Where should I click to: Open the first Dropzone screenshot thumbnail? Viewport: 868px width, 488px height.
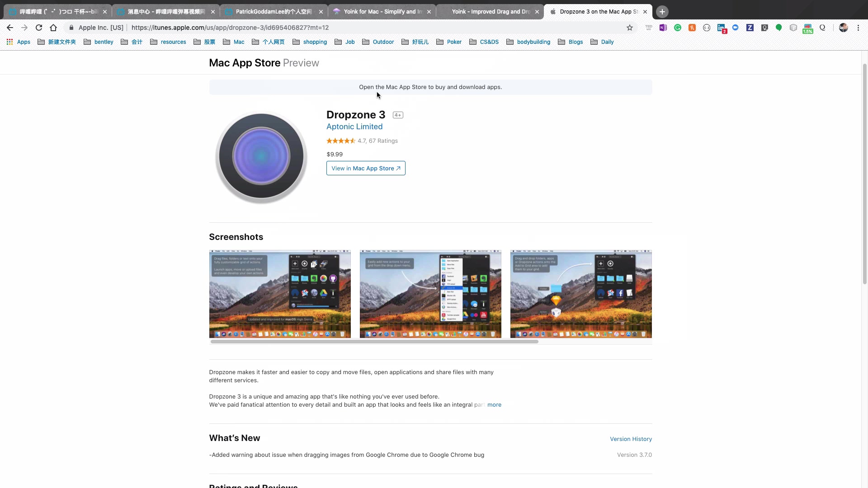[x=280, y=294]
